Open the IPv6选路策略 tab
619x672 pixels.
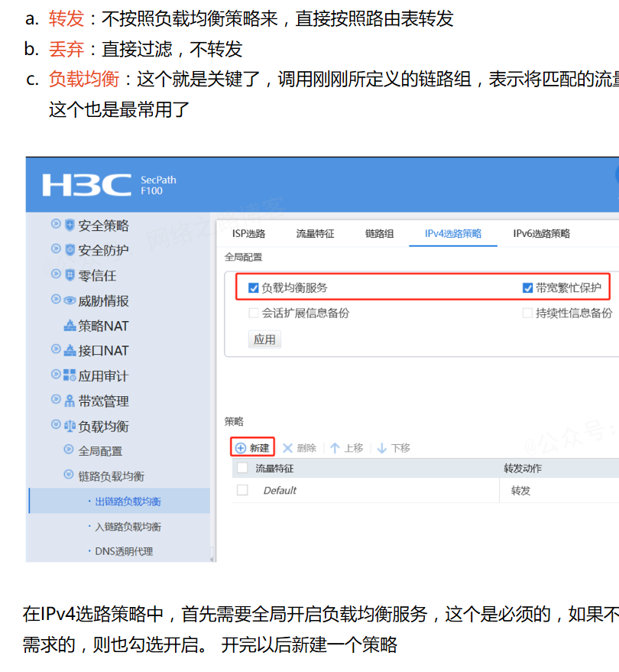point(542,234)
